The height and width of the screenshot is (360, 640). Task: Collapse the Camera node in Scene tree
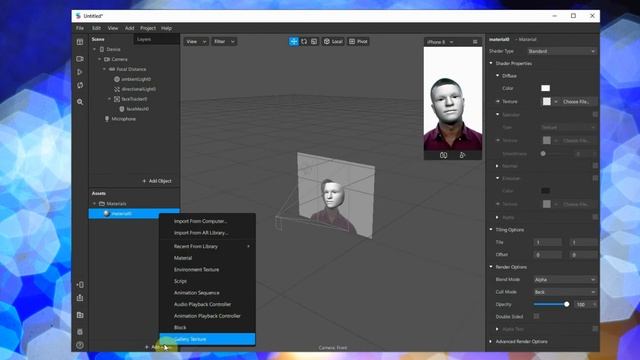[x=99, y=59]
